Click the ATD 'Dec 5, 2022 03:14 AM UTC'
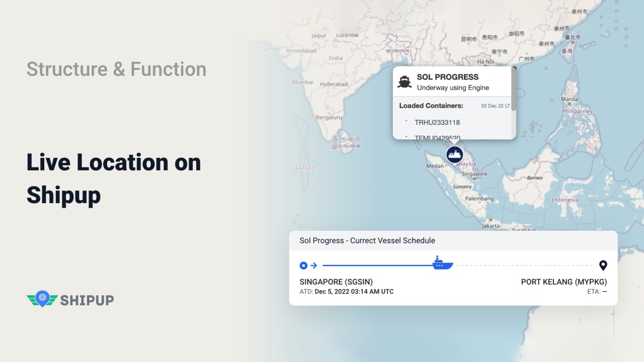The height and width of the screenshot is (362, 644). tap(354, 292)
